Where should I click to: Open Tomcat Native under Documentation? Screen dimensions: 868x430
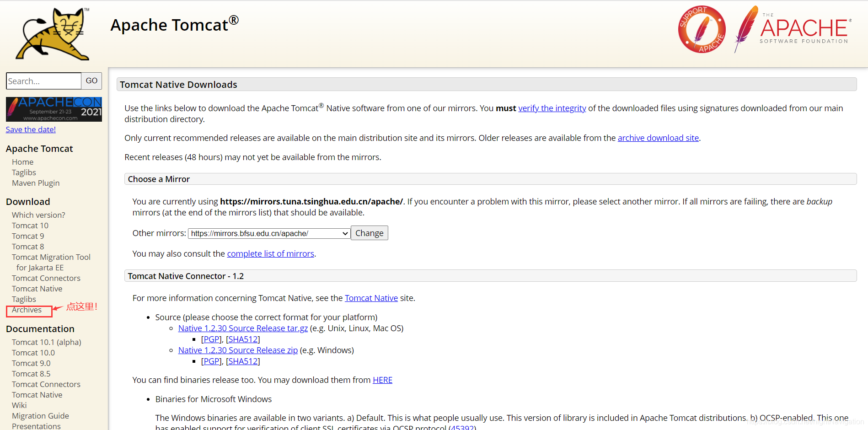[x=37, y=395]
